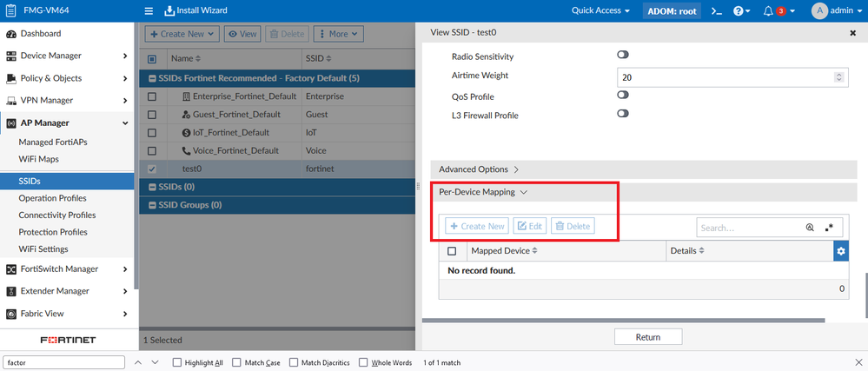Viewport: 868px width, 371px height.
Task: Click the FortiSwitch Manager icon
Action: pyautogui.click(x=10, y=269)
